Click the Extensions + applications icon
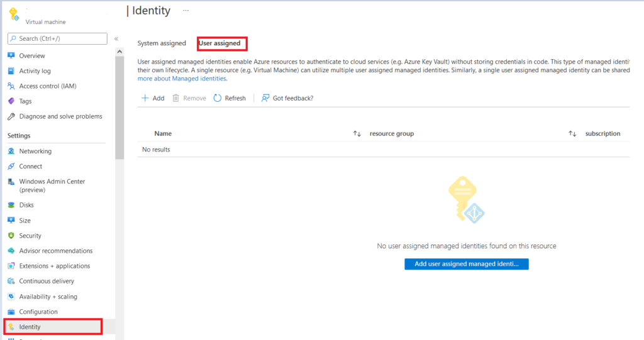Viewport: 644px width, 340px height. (11, 266)
